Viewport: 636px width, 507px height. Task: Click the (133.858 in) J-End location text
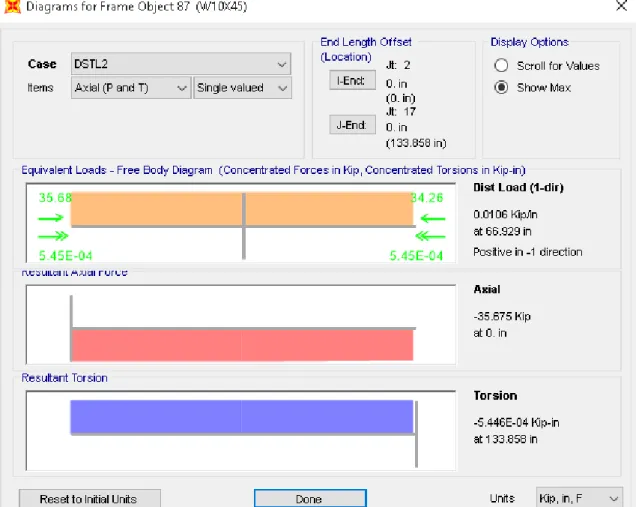point(416,143)
